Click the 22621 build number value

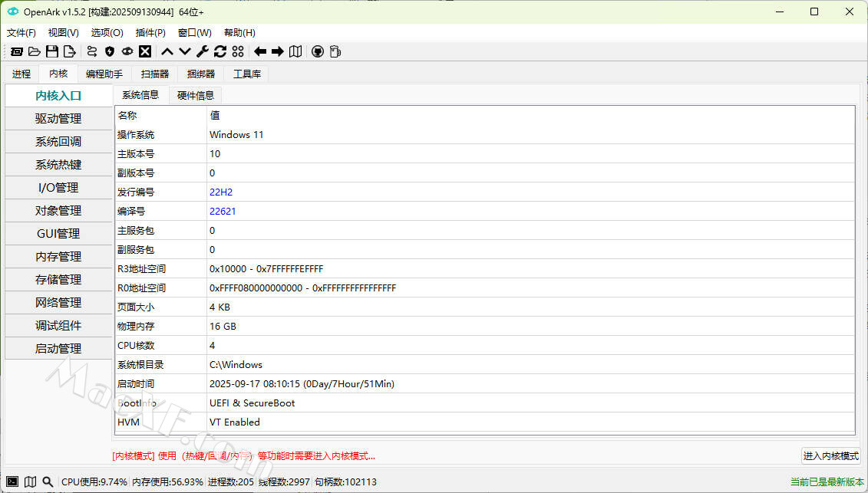pos(223,212)
